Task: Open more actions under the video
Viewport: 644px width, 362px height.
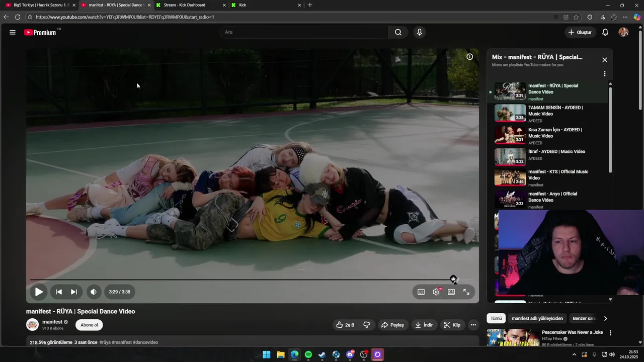Action: click(473, 325)
